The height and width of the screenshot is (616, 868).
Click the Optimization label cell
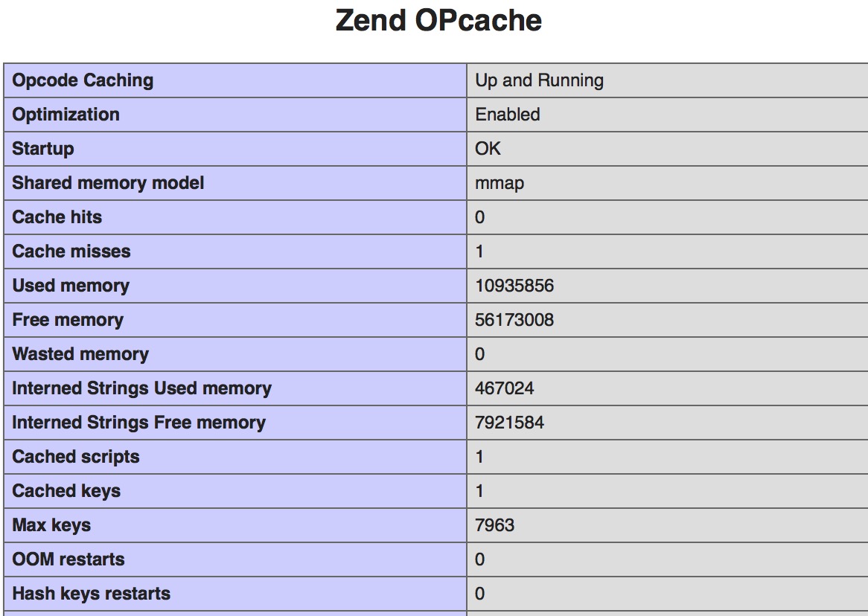point(235,115)
